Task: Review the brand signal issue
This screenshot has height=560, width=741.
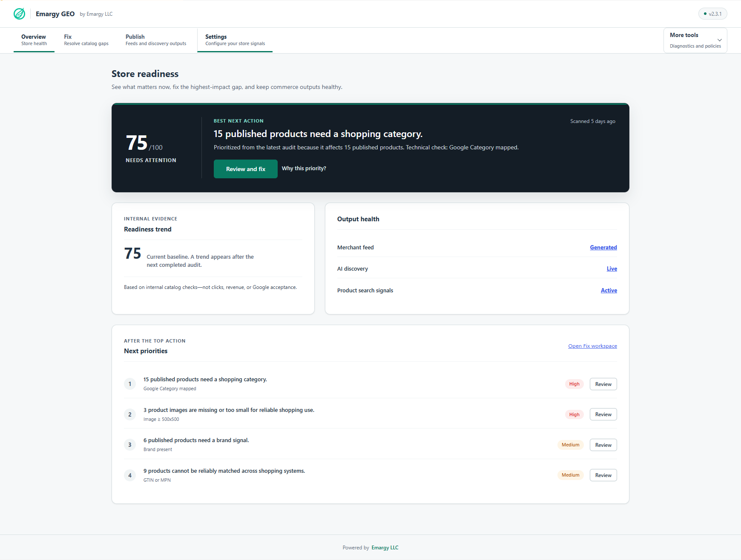Action: tap(603, 445)
